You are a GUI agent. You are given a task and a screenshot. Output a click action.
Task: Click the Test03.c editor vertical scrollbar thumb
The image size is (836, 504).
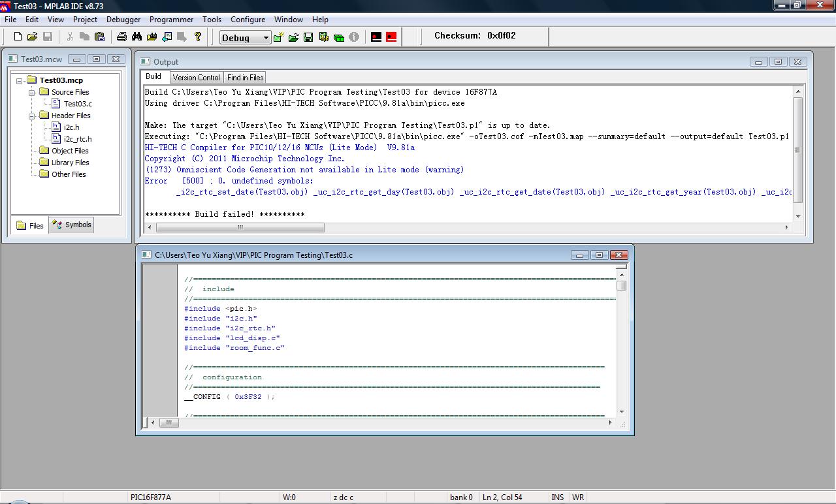(622, 286)
